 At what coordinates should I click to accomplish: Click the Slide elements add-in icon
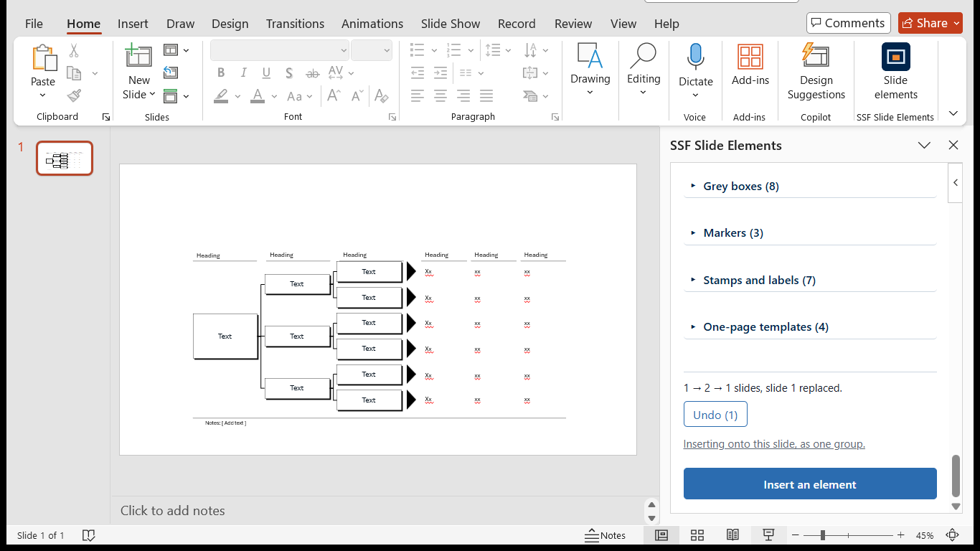895,57
